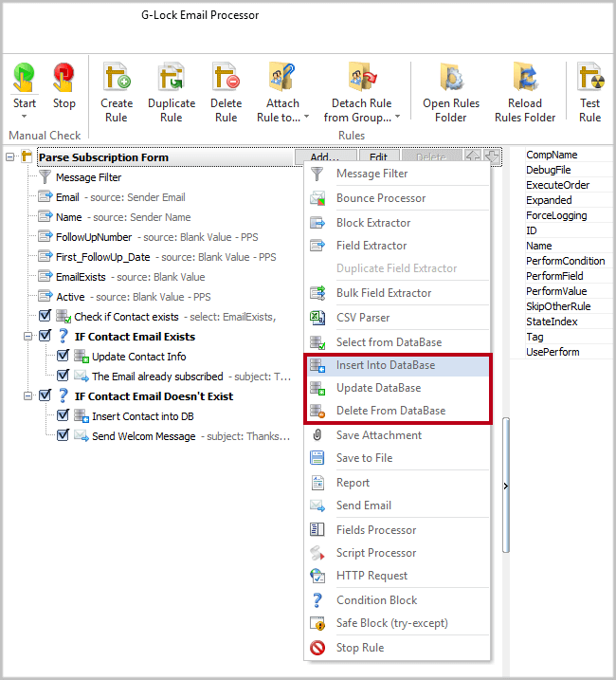Click the HTTP Request globe icon
This screenshot has width=616, height=680.
[317, 576]
